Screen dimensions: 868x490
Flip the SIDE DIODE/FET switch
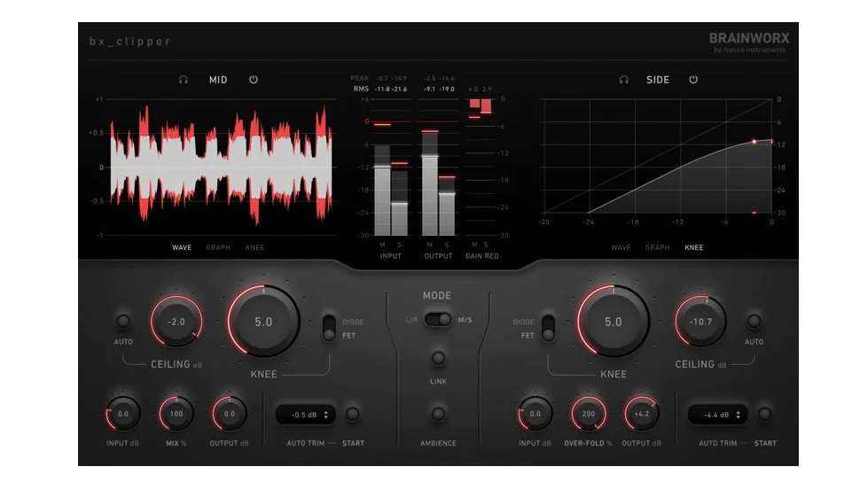(548, 328)
